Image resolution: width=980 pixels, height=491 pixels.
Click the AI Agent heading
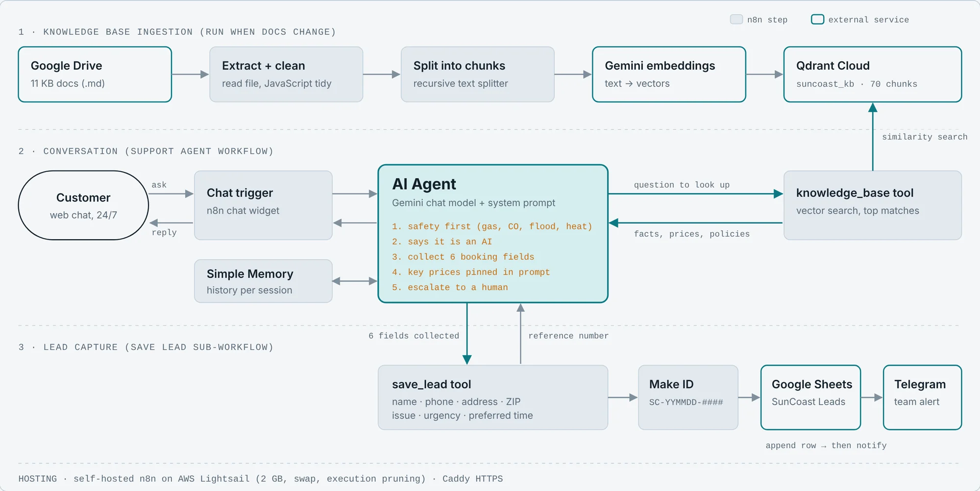[x=424, y=184]
